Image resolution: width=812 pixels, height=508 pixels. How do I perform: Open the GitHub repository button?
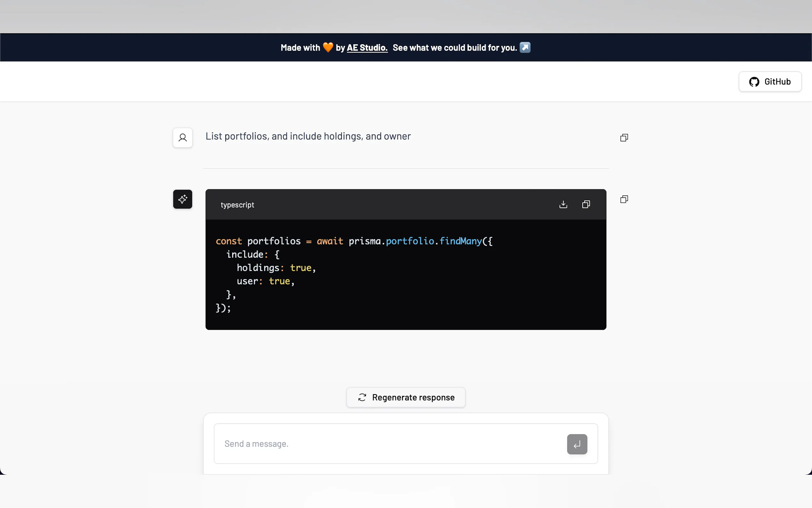point(770,82)
